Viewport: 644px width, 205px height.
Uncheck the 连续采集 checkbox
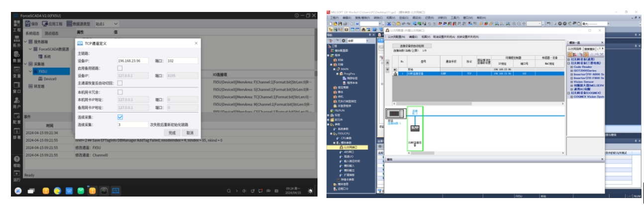pyautogui.click(x=120, y=117)
